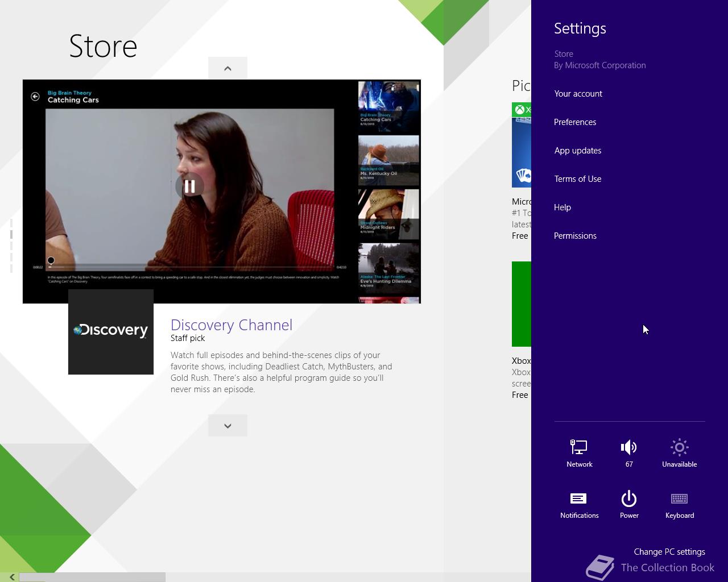This screenshot has width=728, height=582.
Task: Open the Network settings icon
Action: [x=579, y=453]
